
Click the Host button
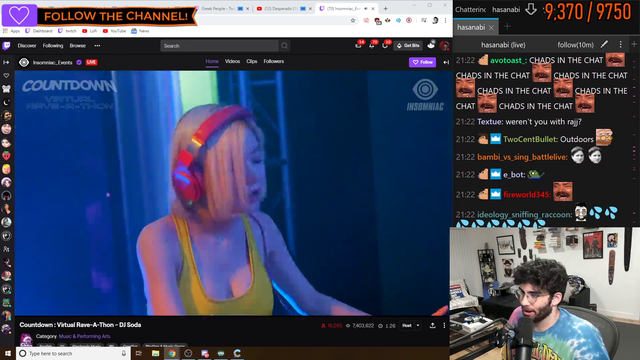[x=407, y=326]
